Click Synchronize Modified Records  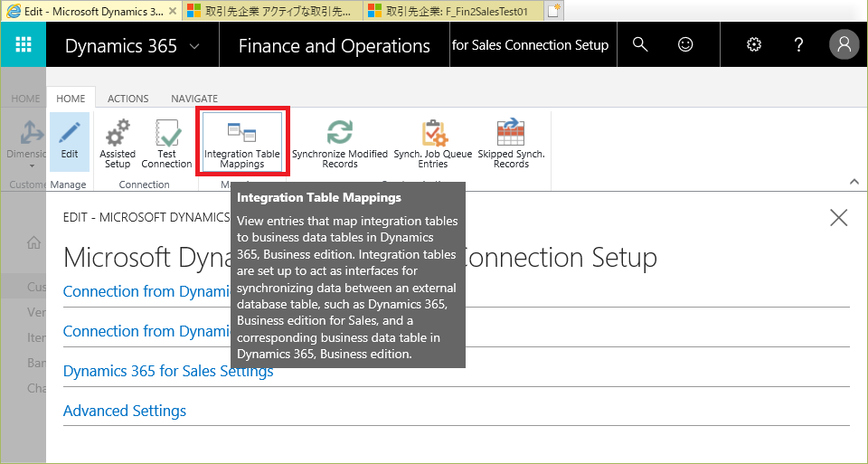340,144
